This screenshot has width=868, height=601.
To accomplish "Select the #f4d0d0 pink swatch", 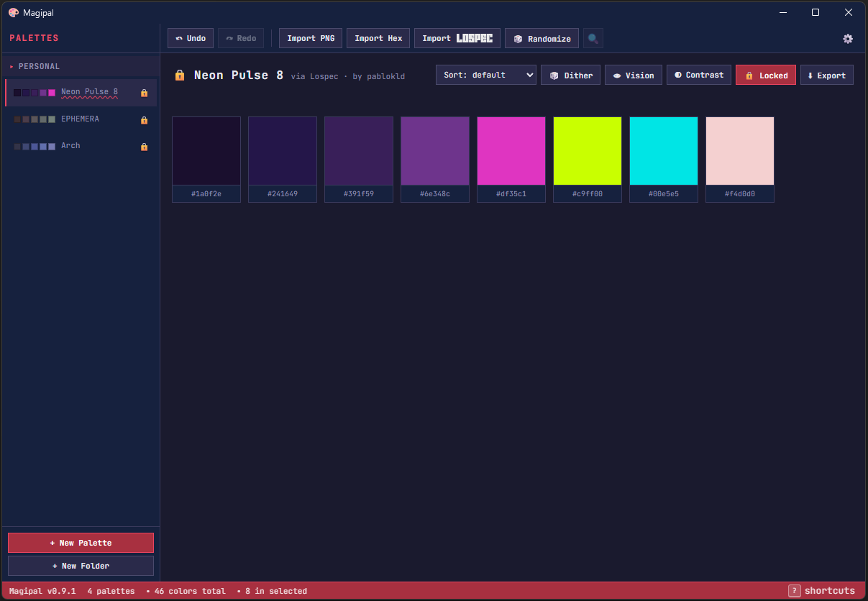I will [740, 151].
